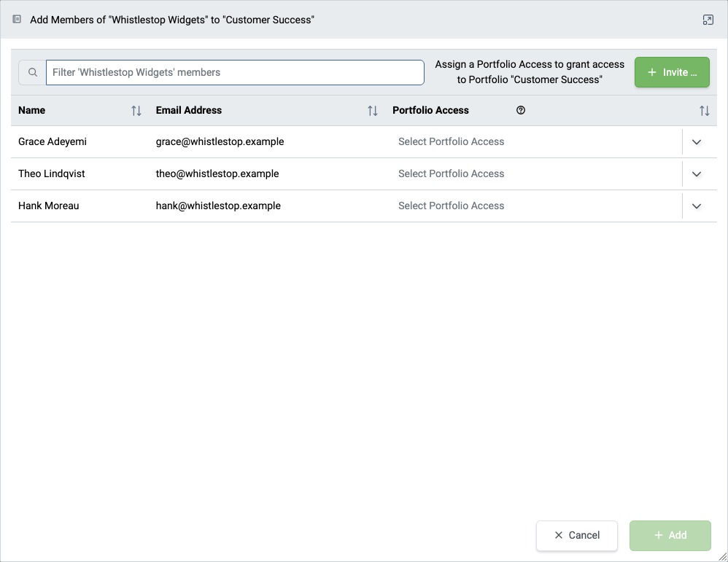Click the chevron arrow in Theo Lindqvist's row
728x562 pixels.
(x=697, y=174)
